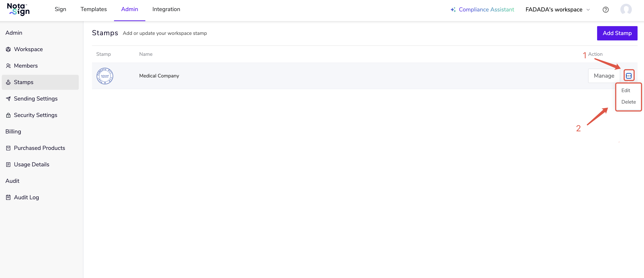Click the Security Settings lock icon
The width and height of the screenshot is (644, 278).
[x=8, y=115]
